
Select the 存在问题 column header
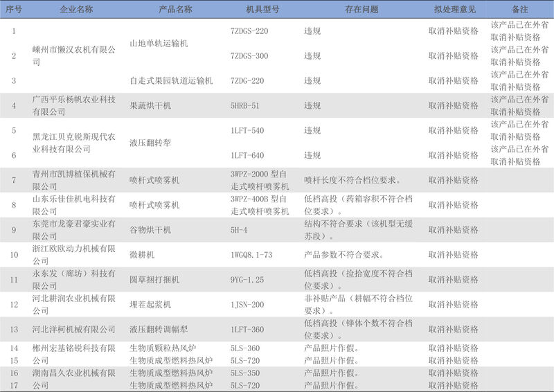tap(361, 10)
